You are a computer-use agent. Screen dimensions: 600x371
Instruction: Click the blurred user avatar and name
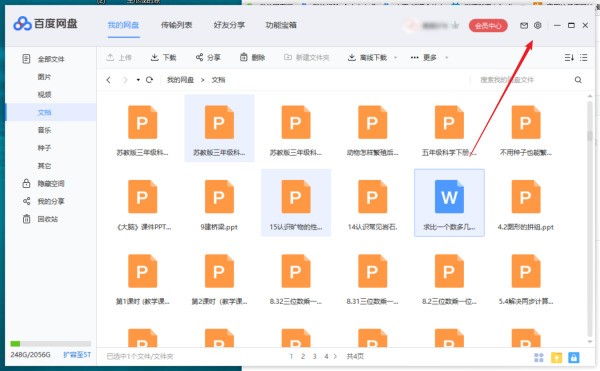pyautogui.click(x=431, y=26)
